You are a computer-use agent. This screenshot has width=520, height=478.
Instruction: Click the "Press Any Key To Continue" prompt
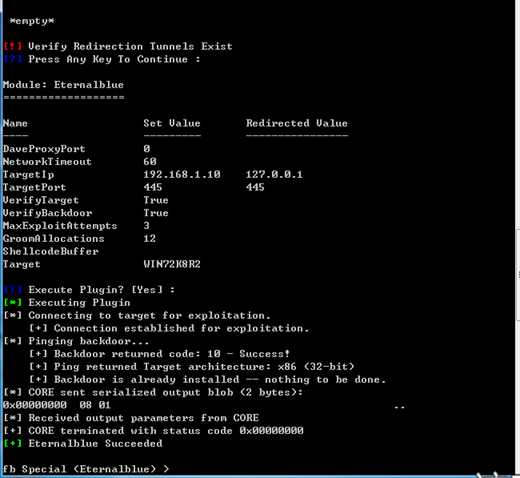(102, 59)
